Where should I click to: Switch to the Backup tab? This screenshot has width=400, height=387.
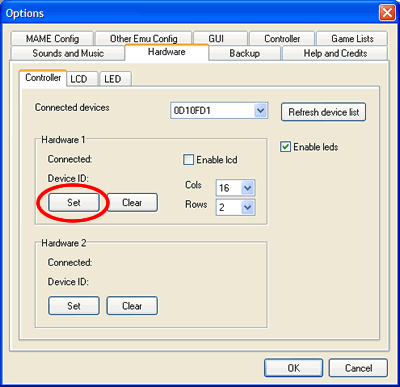[x=245, y=53]
